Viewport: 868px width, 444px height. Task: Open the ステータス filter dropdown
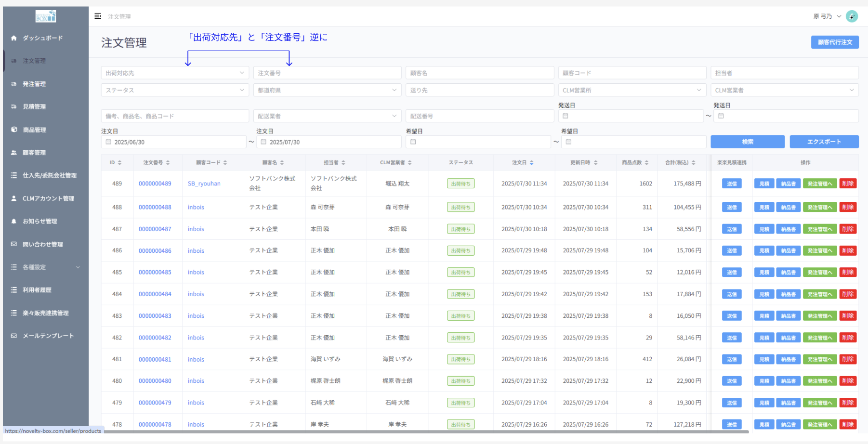(x=175, y=91)
